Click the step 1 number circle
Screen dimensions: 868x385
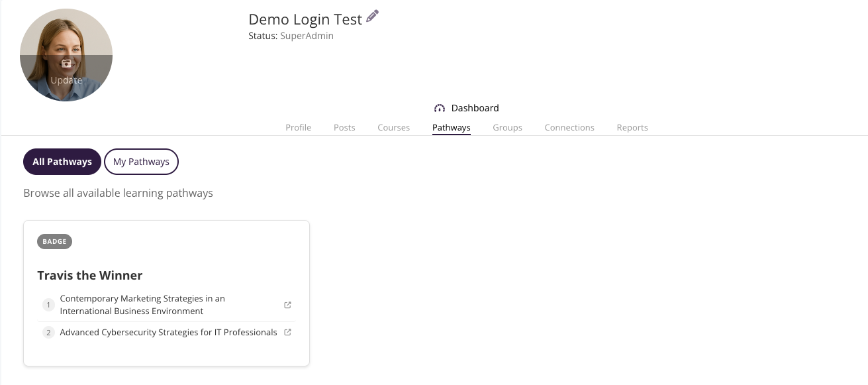pyautogui.click(x=48, y=305)
